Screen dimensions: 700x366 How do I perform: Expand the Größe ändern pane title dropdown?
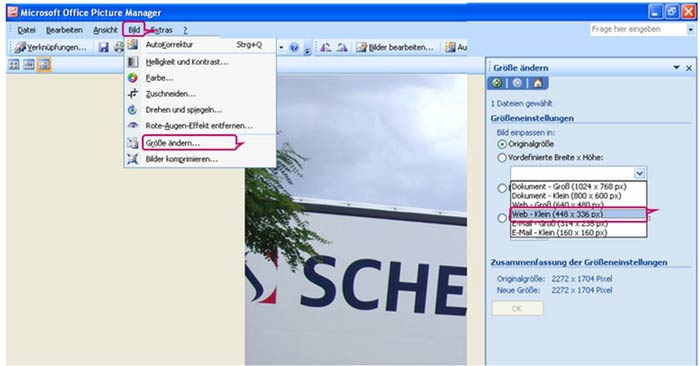pyautogui.click(x=676, y=68)
